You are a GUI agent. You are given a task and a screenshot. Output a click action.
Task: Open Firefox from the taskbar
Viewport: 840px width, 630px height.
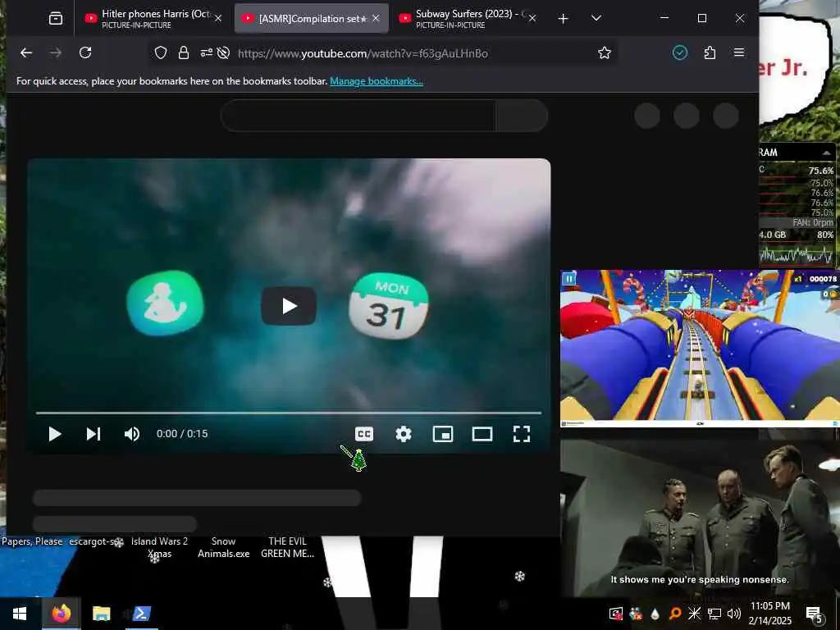coord(61,614)
